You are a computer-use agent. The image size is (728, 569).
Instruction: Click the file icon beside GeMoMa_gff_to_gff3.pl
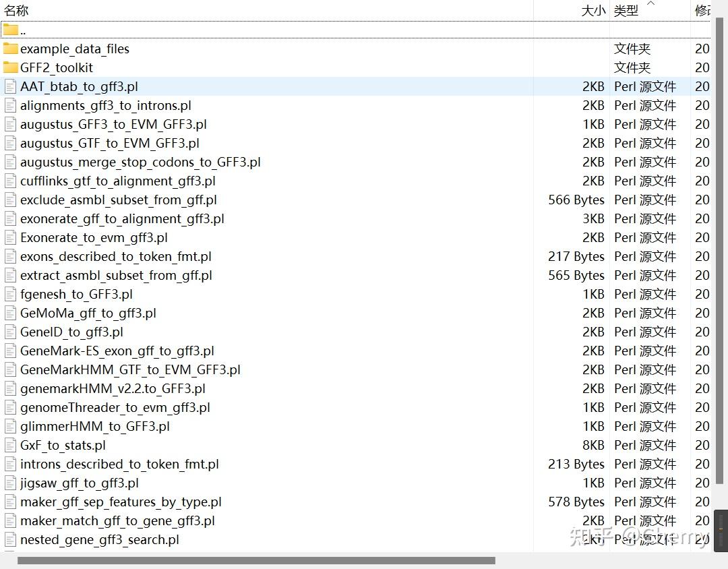pos(10,313)
